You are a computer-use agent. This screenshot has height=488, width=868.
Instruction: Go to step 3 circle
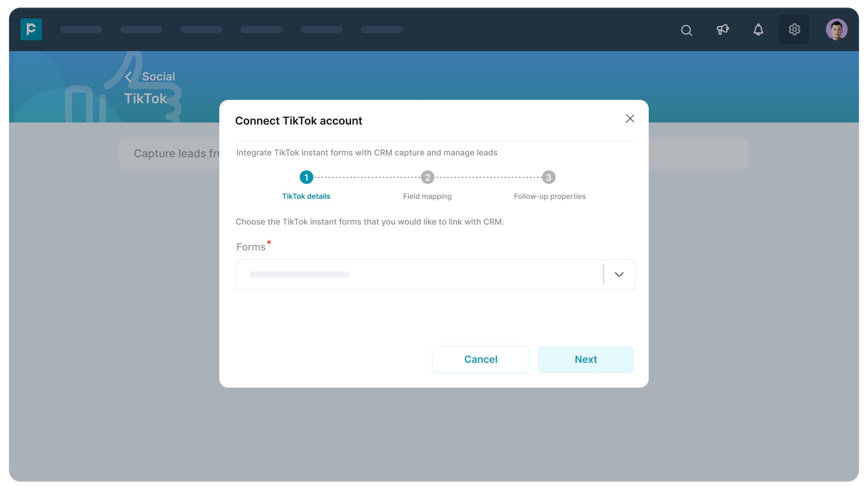549,177
